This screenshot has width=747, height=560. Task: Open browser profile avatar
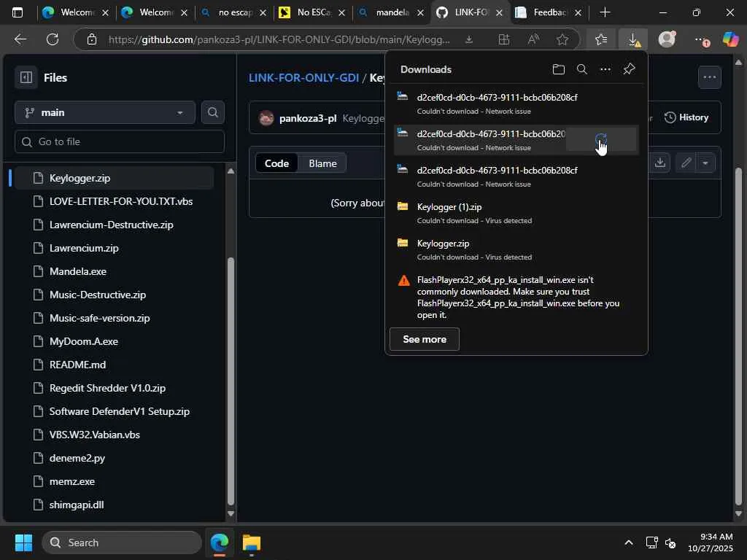click(x=667, y=39)
